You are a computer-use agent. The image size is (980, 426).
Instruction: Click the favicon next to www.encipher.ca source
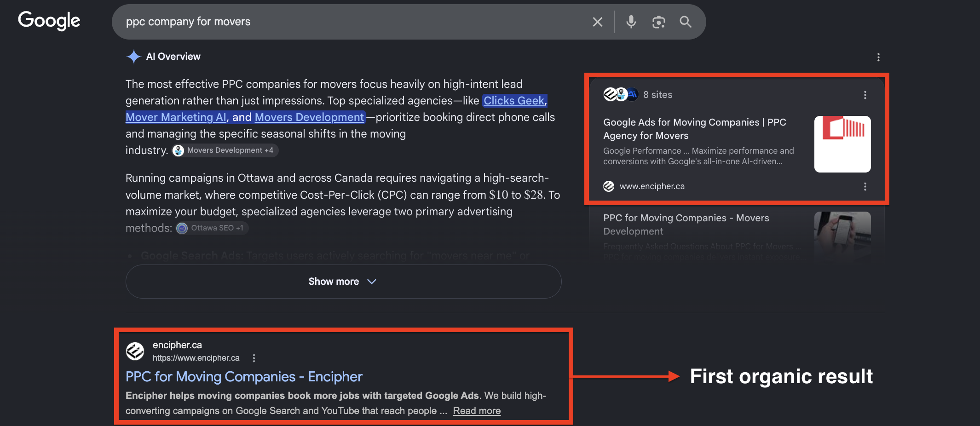(x=609, y=186)
